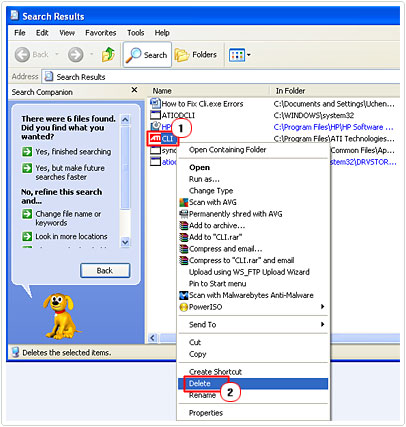Click Scan with AVG icon entry
The height and width of the screenshot is (427, 406).
183,202
